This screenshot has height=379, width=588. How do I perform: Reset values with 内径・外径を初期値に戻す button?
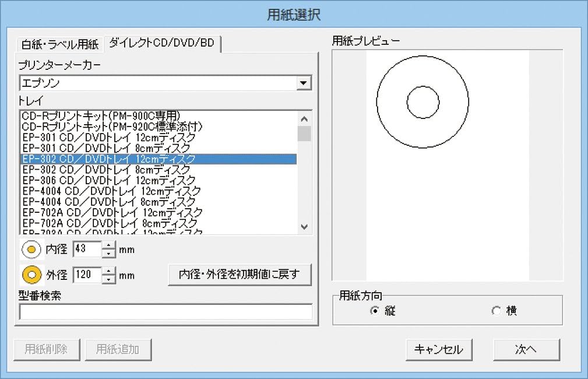coord(240,274)
